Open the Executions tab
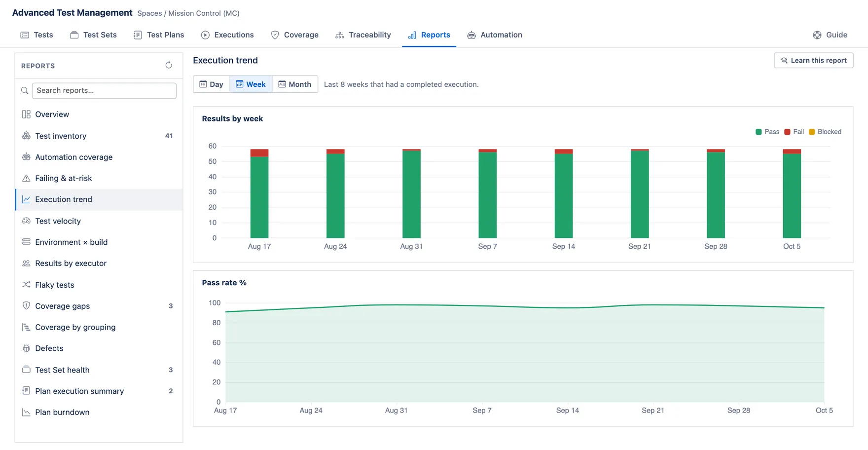This screenshot has width=868, height=450. coord(227,35)
